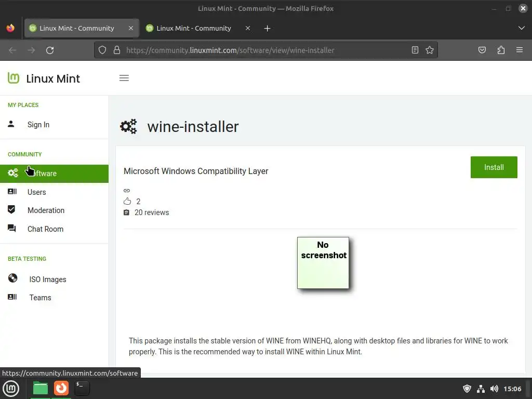Open the Chat Room section

46,229
